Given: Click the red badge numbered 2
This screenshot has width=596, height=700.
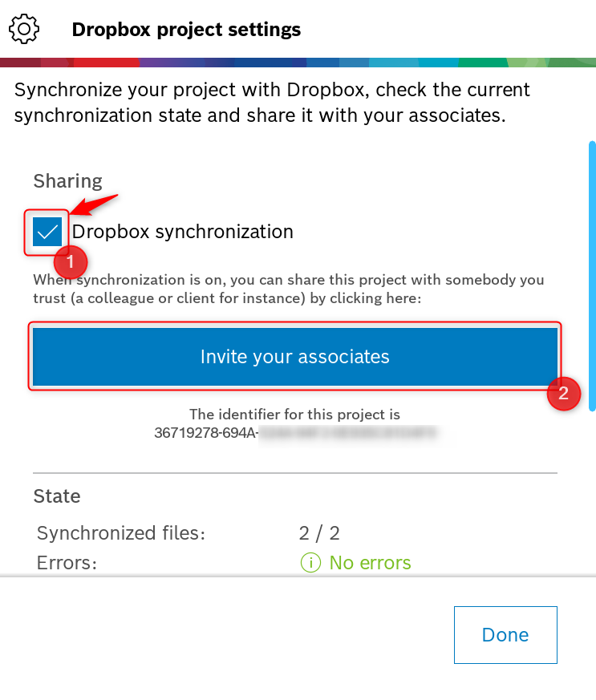Looking at the screenshot, I should (x=563, y=393).
